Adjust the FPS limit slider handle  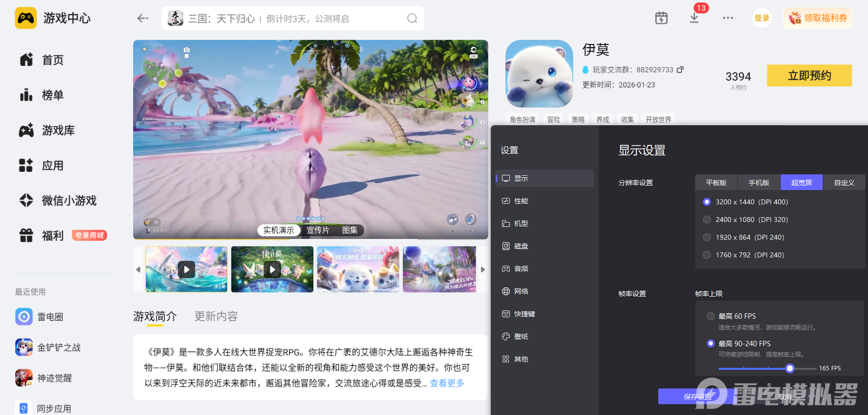(790, 368)
